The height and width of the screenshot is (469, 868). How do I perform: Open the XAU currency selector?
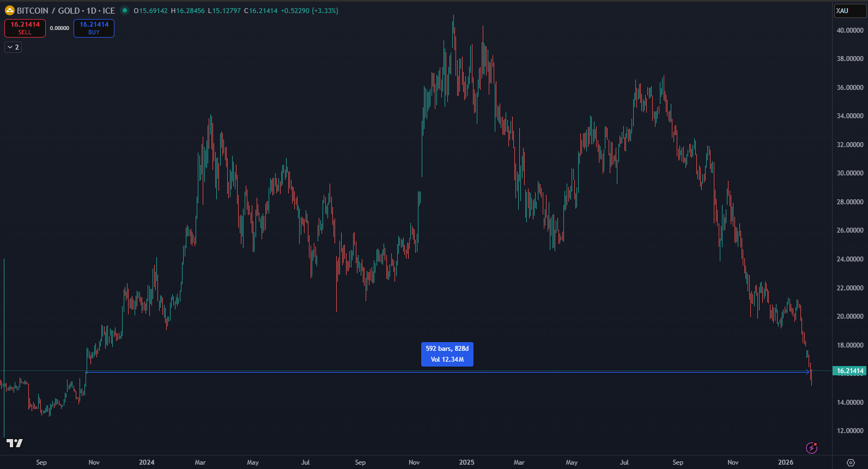point(849,11)
